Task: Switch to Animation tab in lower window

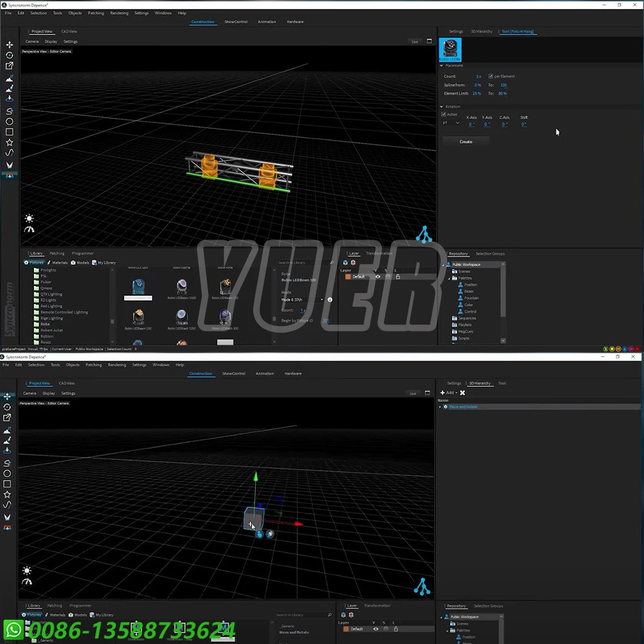Action: (x=265, y=374)
